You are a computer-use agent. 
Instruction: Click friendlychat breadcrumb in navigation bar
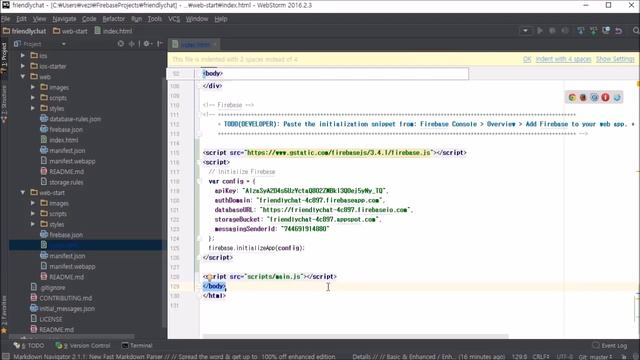click(x=24, y=31)
